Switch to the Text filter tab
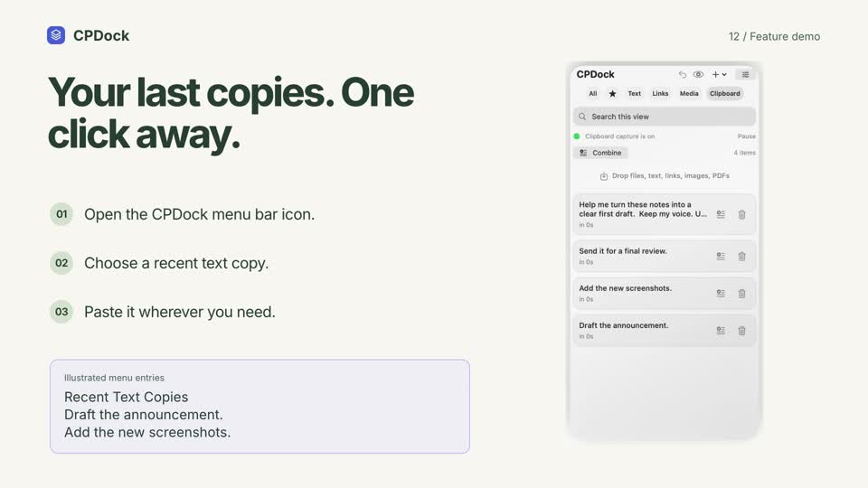Viewport: 868px width, 488px height. coord(635,93)
